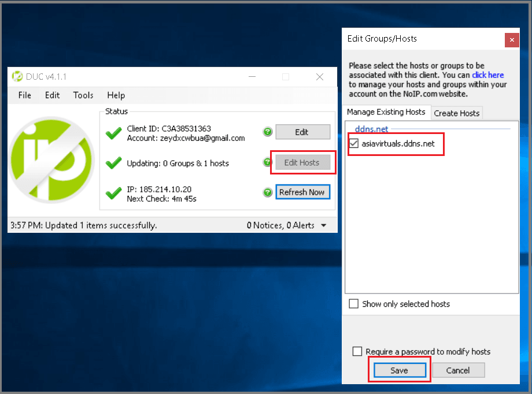Click green checkmark beside IP address
This screenshot has width=532, height=394.
click(x=114, y=194)
